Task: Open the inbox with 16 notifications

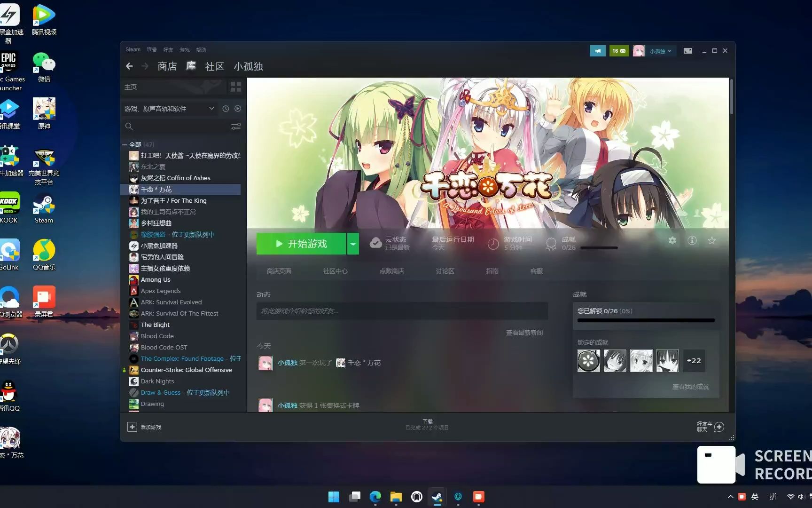Action: click(619, 51)
